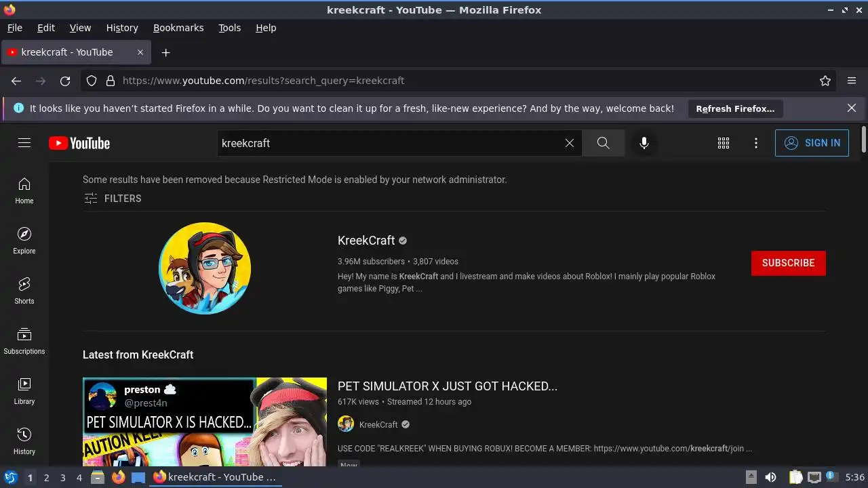Open PET SIMULATOR X JUST GOT HACKED video title
Viewport: 868px width, 488px height.
pos(448,386)
